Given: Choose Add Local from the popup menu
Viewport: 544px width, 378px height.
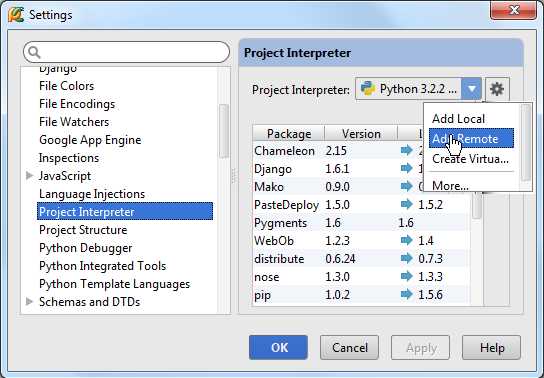Looking at the screenshot, I should click(458, 119).
